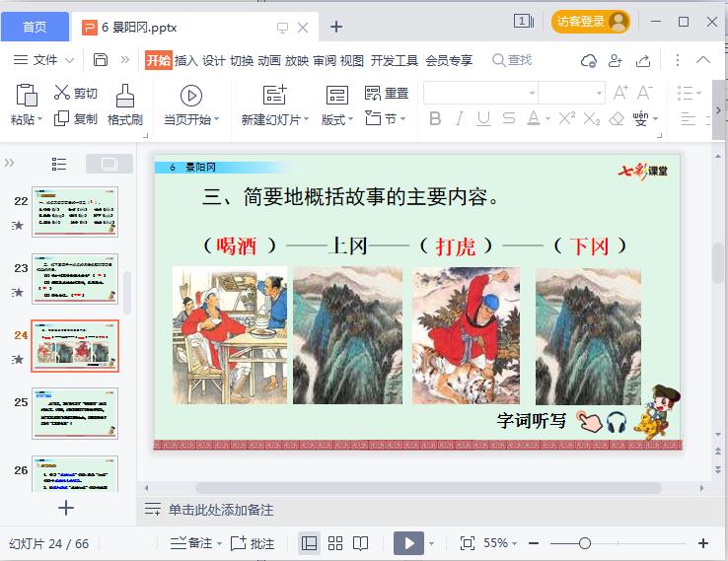Screen dimensions: 728x561
Task: Click the Increase Font Size icon
Action: click(x=620, y=93)
